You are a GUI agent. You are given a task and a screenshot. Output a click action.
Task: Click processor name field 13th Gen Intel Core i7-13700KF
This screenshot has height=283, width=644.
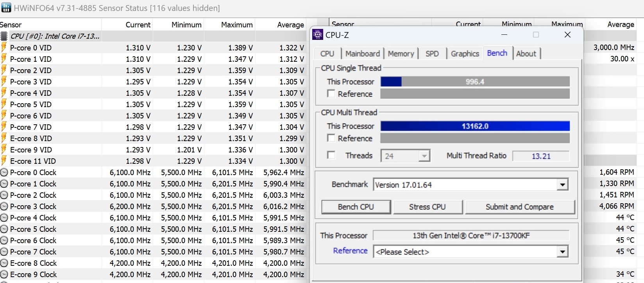[471, 235]
